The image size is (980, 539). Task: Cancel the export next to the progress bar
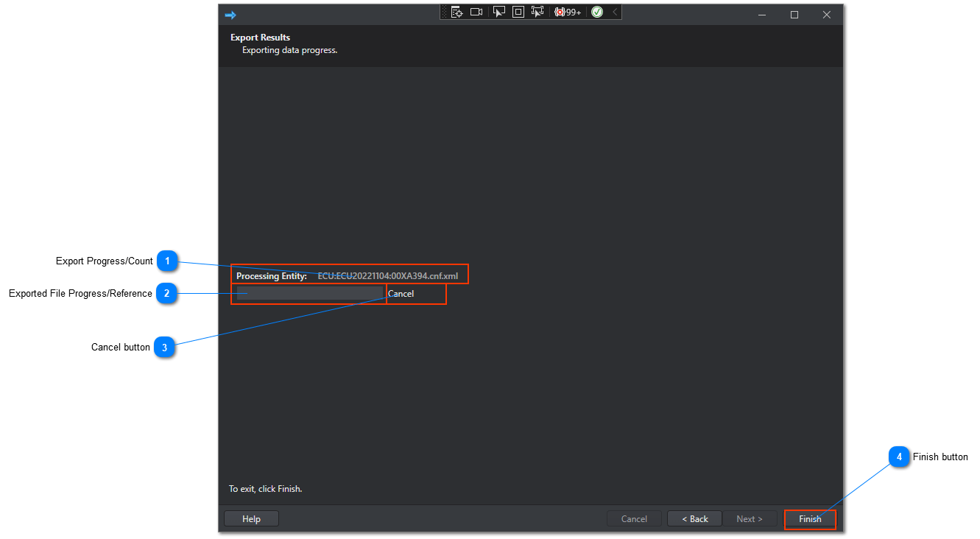point(401,294)
